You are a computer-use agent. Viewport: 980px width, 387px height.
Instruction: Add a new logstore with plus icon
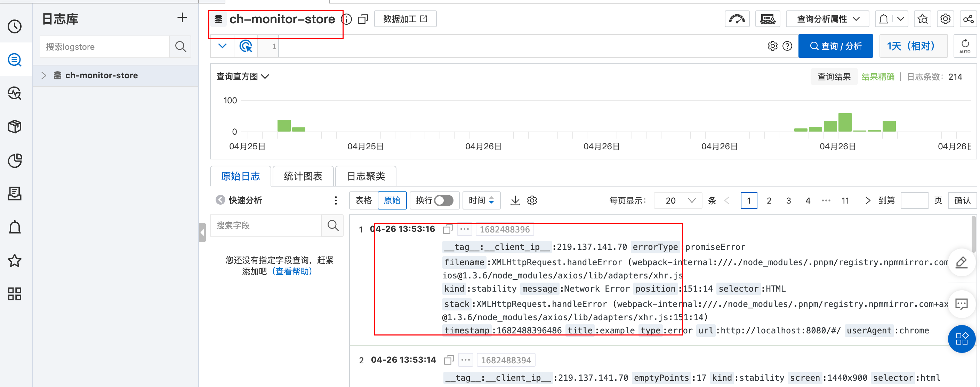pos(182,17)
